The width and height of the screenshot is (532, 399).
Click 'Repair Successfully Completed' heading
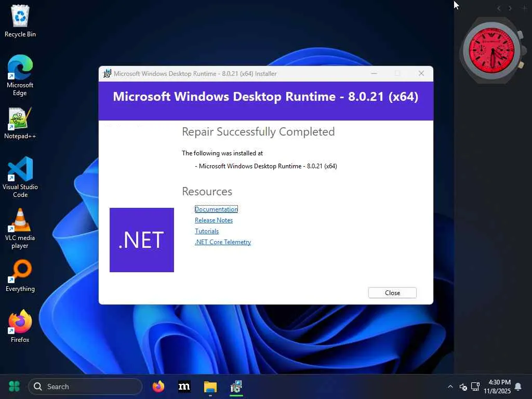tap(258, 131)
